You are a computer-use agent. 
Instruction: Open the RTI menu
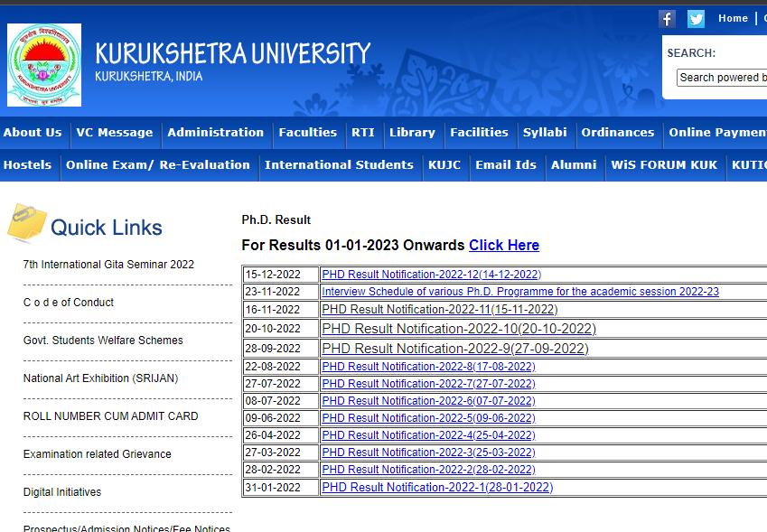pos(363,133)
